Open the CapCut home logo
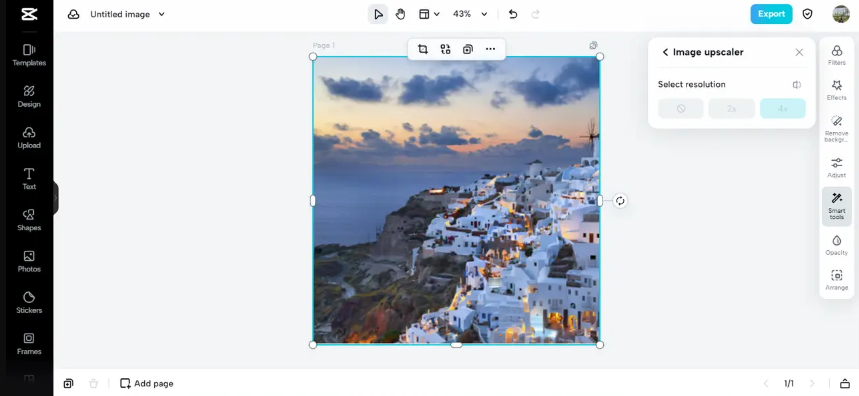The image size is (859, 396). tap(29, 15)
